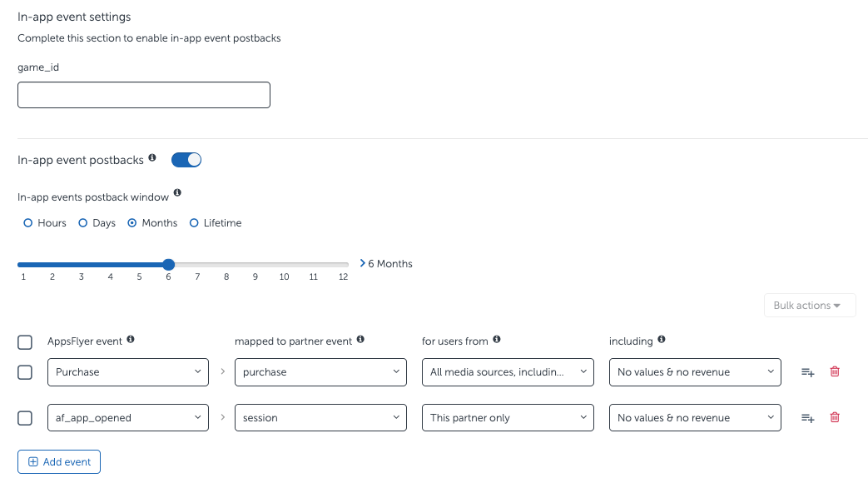
Task: Click add-parameter icon on Purchase row
Action: [x=807, y=372]
